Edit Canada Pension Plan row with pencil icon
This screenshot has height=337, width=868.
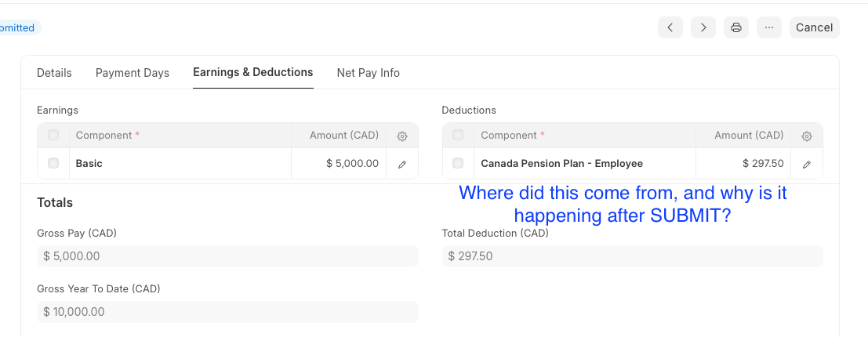coord(807,165)
